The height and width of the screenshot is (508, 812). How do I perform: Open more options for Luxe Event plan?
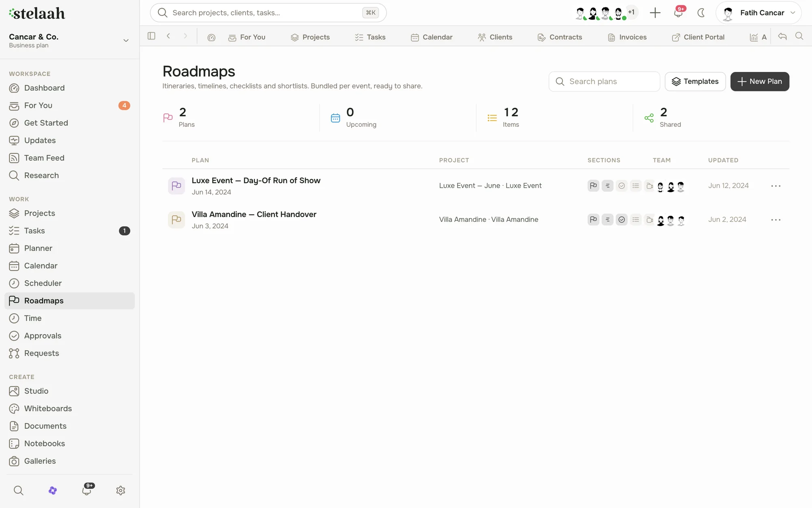(775, 186)
